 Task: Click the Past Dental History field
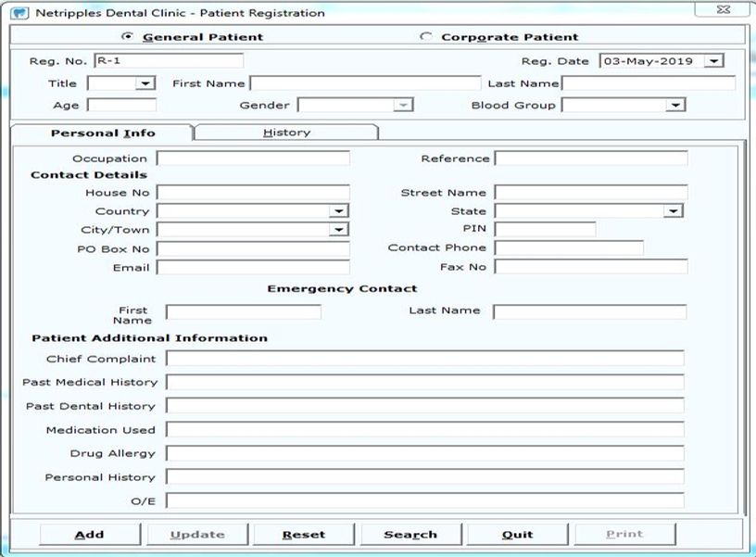click(x=424, y=406)
